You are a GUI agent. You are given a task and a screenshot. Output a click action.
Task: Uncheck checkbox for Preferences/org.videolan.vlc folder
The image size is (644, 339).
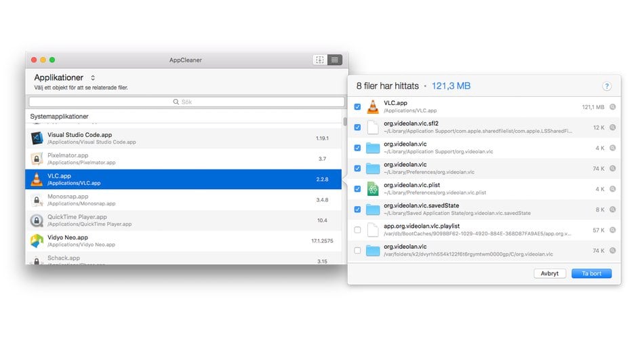click(357, 168)
